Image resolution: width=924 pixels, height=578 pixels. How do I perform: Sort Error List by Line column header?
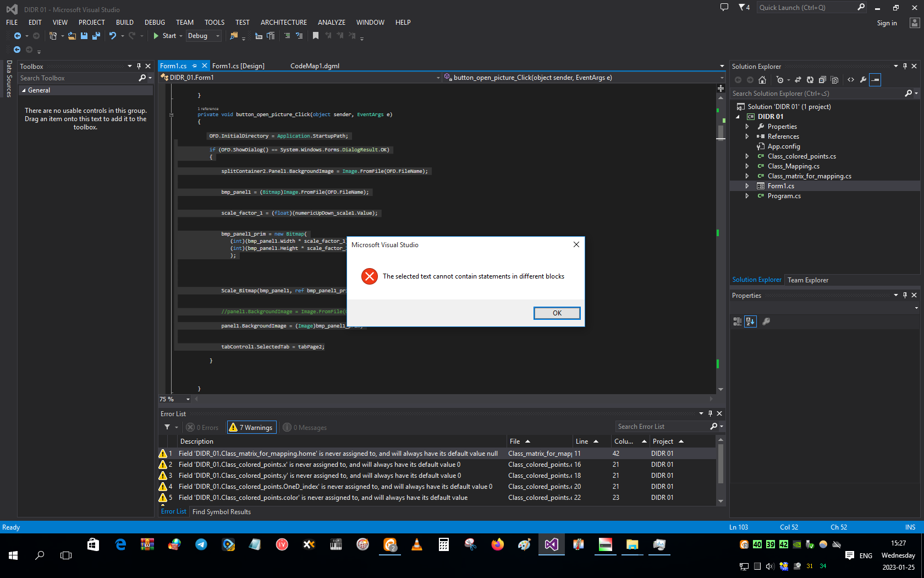[592, 441]
